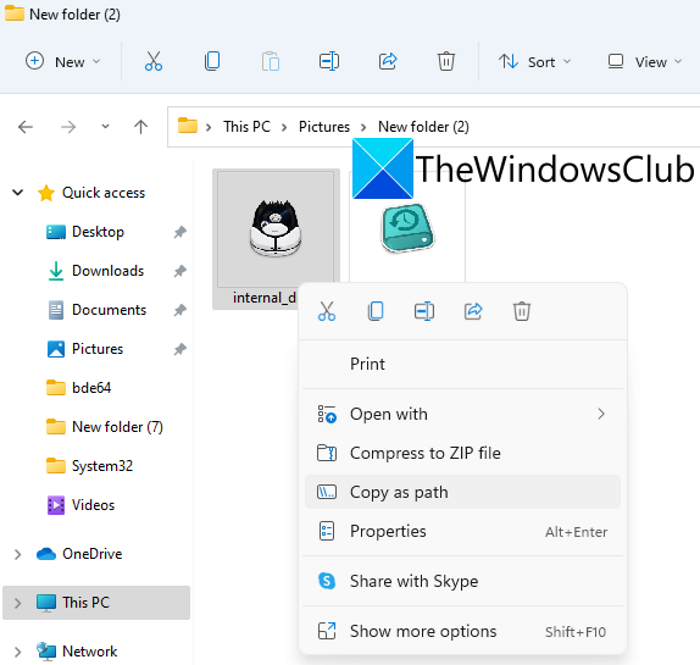Image resolution: width=700 pixels, height=665 pixels.
Task: Click This PC in the address breadcrumb
Action: click(x=247, y=127)
